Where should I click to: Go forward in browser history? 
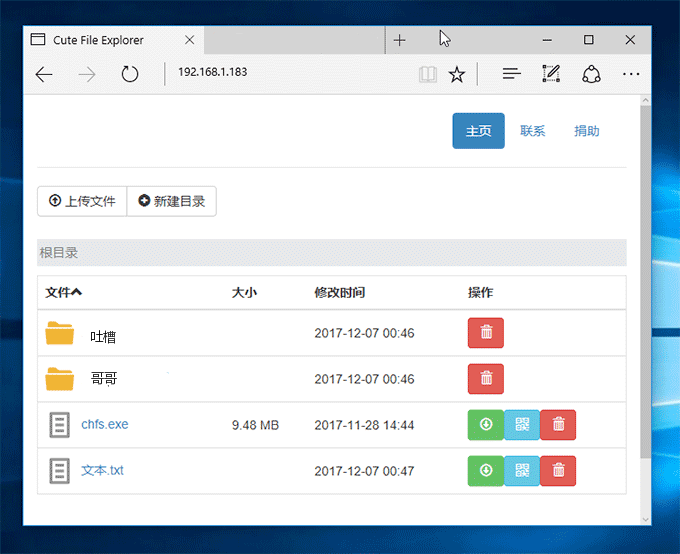[x=87, y=74]
